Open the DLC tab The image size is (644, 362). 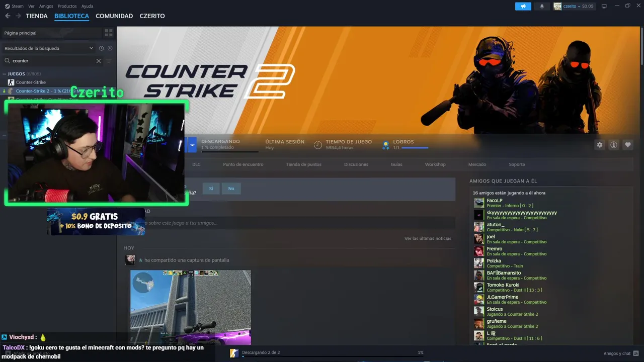(x=196, y=164)
